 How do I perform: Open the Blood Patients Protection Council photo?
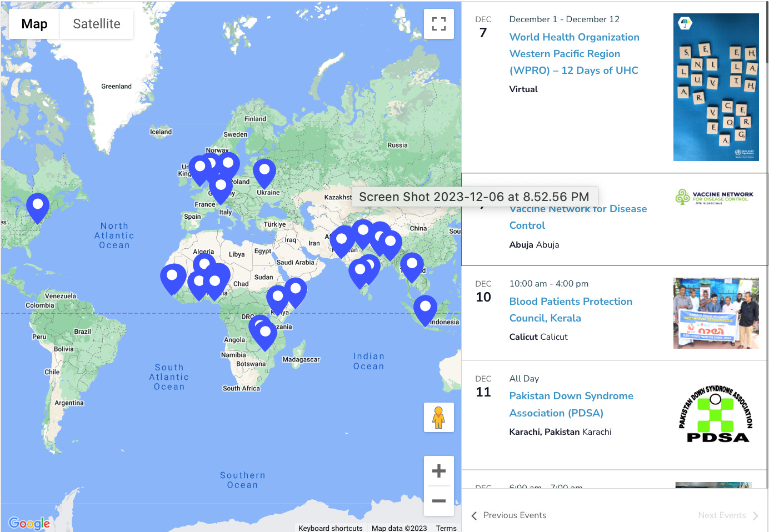(716, 313)
